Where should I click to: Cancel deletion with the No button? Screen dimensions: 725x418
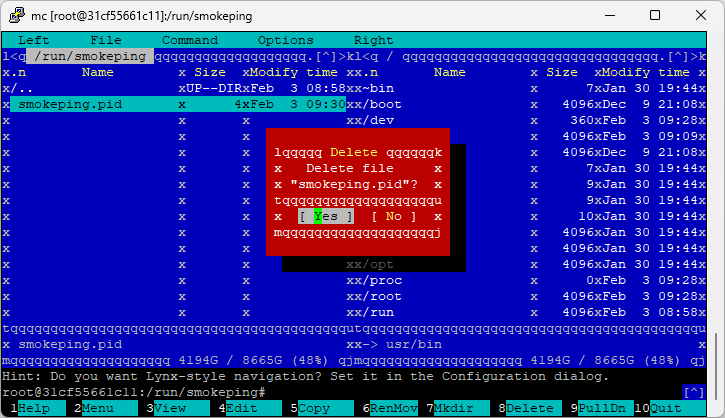click(x=393, y=216)
